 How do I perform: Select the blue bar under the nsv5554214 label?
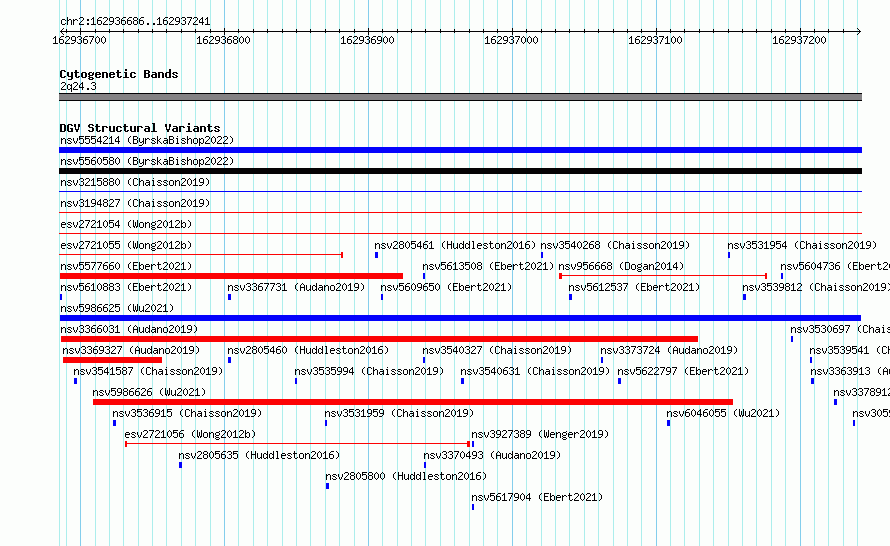[x=460, y=150]
